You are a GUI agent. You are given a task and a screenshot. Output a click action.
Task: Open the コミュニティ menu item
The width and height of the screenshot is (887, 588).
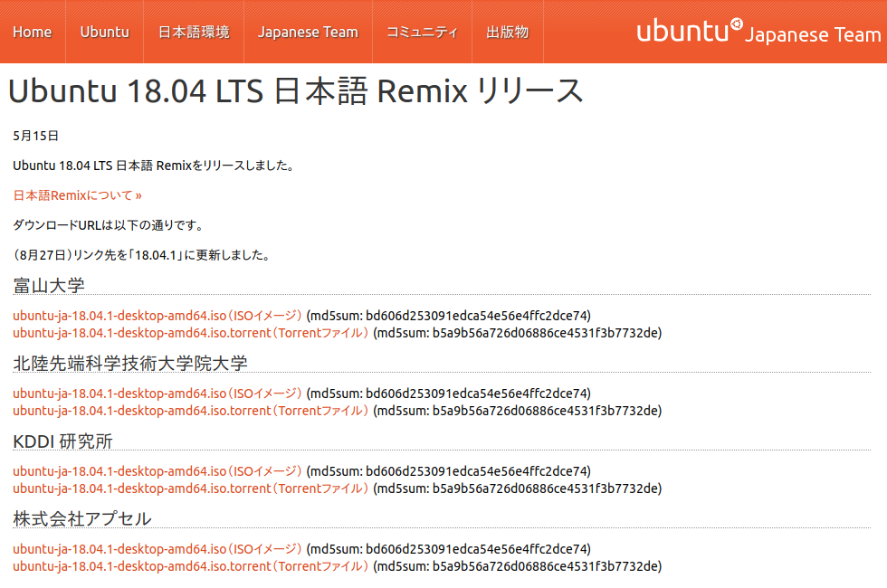coord(422,33)
